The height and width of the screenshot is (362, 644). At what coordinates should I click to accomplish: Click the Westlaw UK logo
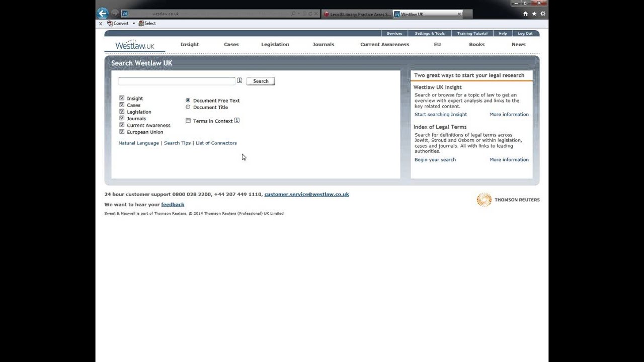[x=134, y=45]
